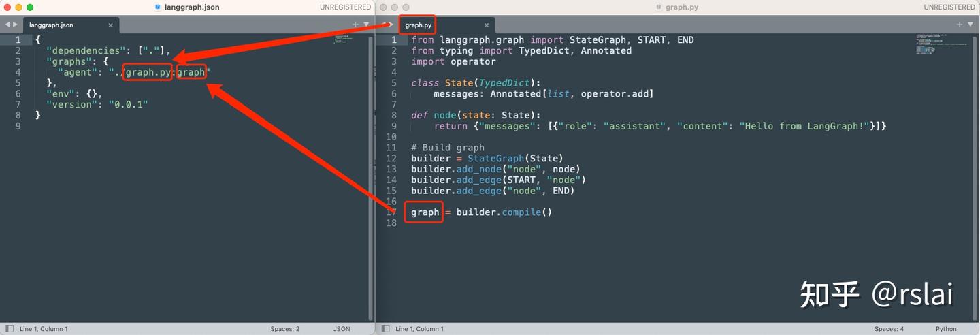
Task: Click line number 4 in langgraph.json gutter
Action: [x=18, y=72]
